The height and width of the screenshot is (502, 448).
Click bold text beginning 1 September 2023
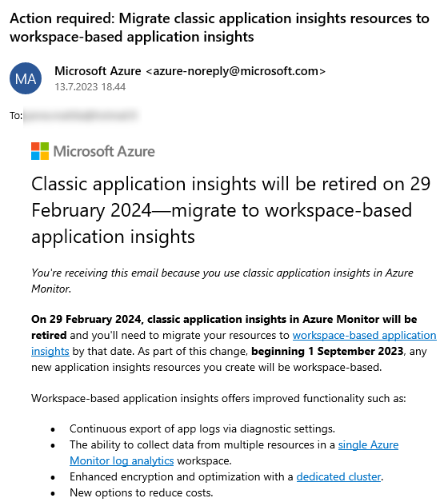pos(327,352)
